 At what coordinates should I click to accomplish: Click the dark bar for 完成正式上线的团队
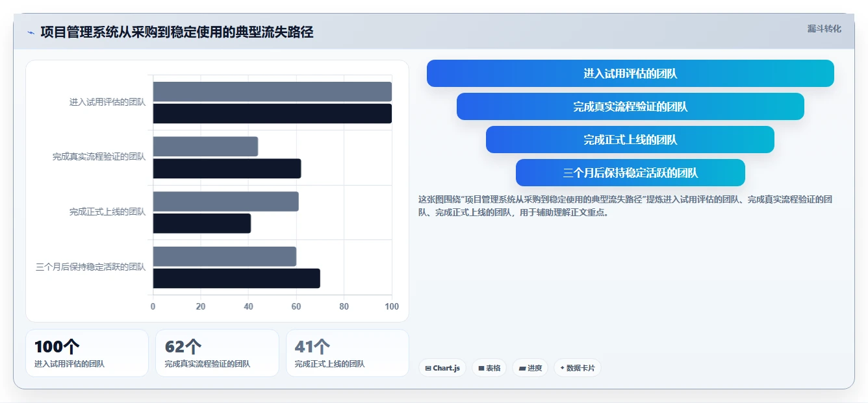(202, 223)
